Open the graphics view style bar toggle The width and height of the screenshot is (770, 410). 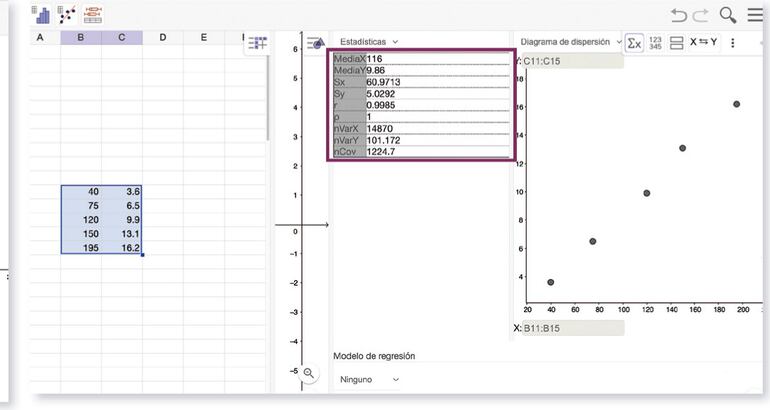tap(316, 43)
